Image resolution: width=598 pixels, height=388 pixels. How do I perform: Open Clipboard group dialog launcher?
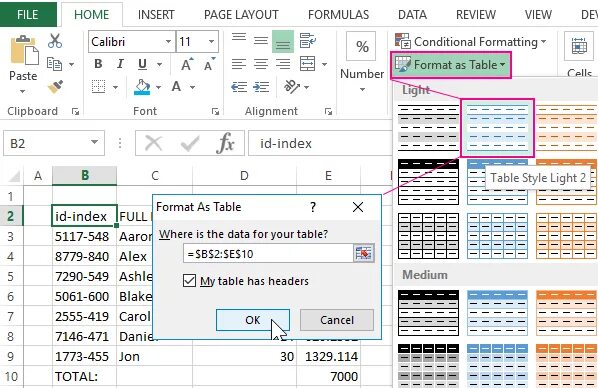point(76,111)
